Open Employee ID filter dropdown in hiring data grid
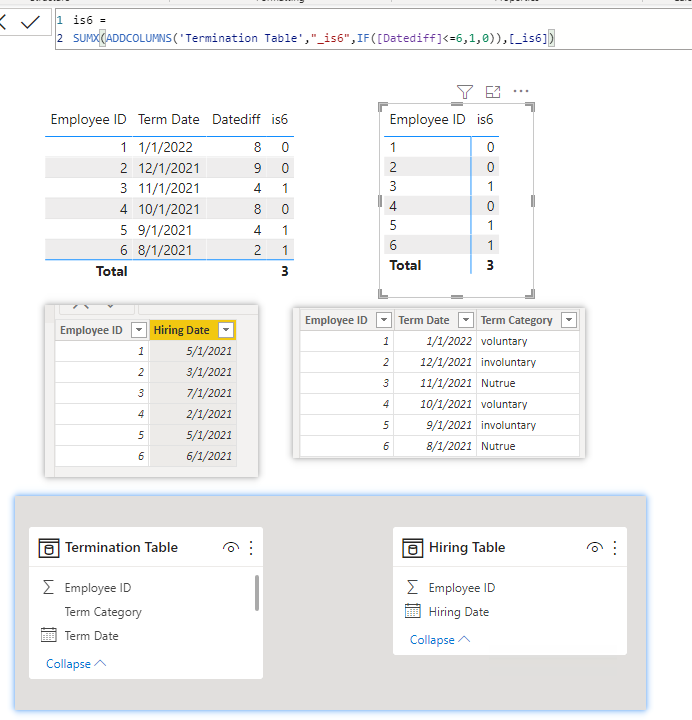This screenshot has width=692, height=720. pyautogui.click(x=139, y=330)
